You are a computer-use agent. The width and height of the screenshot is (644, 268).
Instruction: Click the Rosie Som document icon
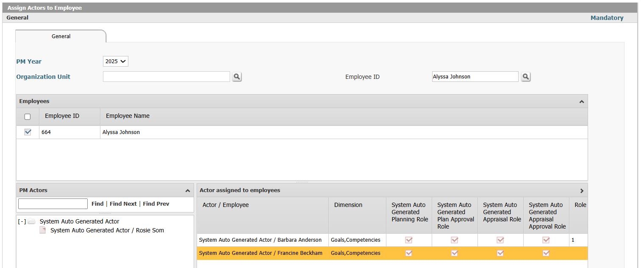coord(42,230)
